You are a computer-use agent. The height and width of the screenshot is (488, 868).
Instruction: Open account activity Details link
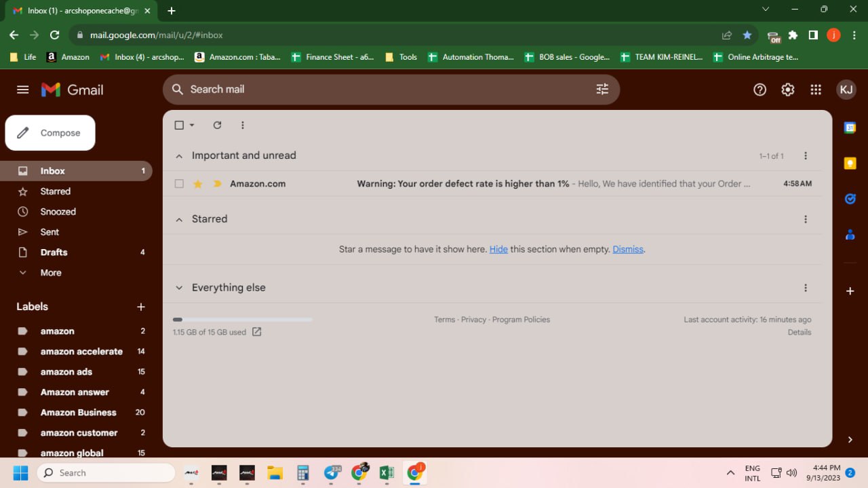(800, 332)
